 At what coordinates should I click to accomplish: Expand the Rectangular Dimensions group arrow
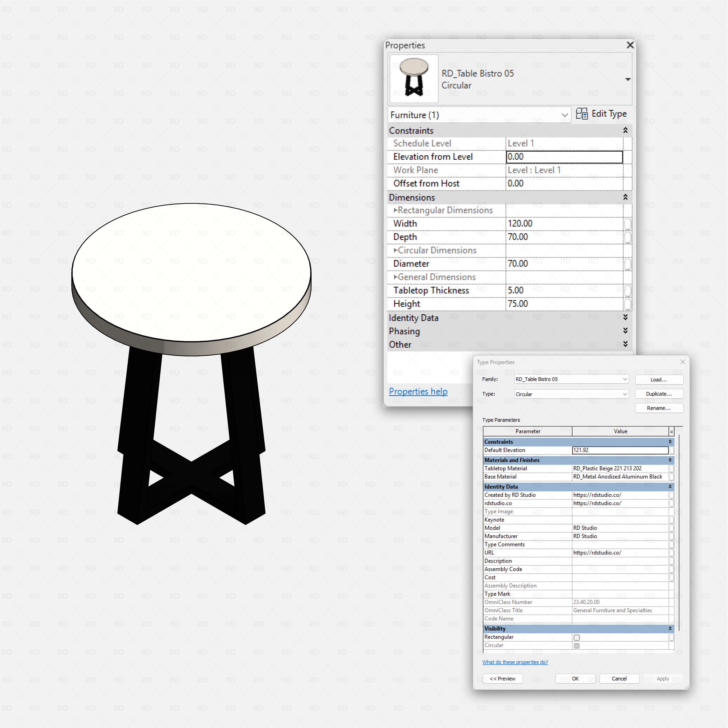(x=396, y=210)
